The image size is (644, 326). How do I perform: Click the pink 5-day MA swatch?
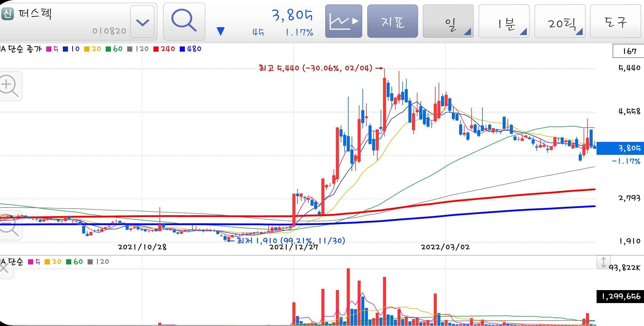pyautogui.click(x=49, y=49)
